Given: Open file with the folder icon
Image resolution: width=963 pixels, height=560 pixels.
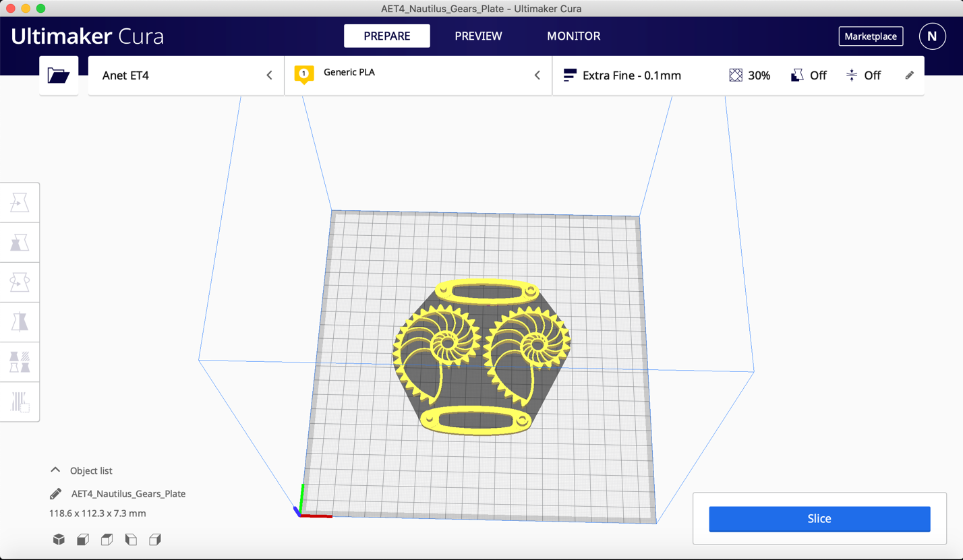Looking at the screenshot, I should [x=59, y=75].
